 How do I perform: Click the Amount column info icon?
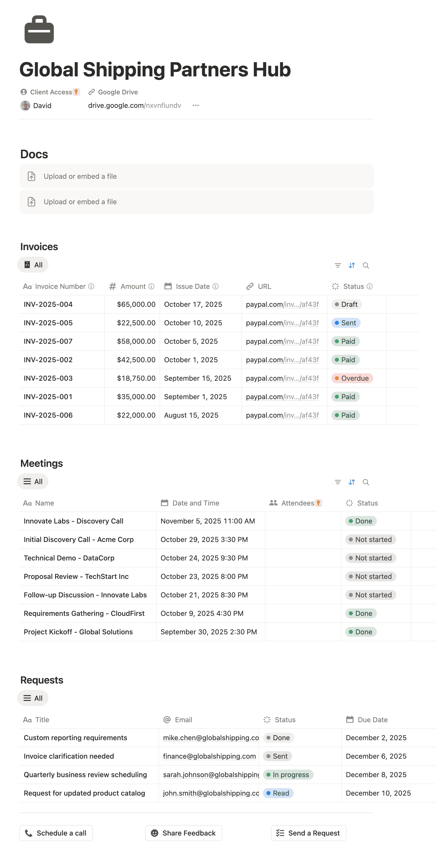(152, 286)
